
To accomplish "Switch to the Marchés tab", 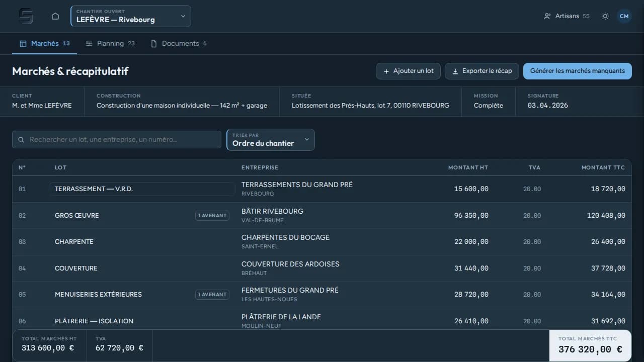I will click(x=44, y=44).
